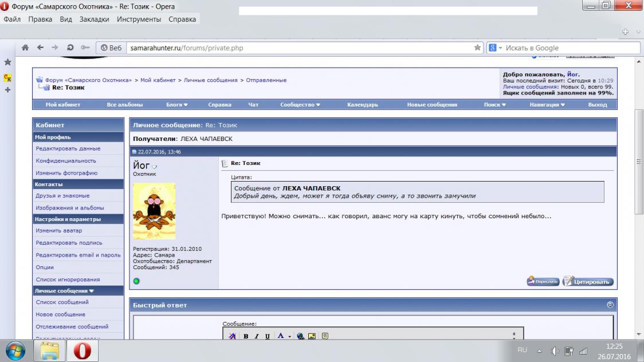The width and height of the screenshot is (644, 362).
Task: Click the insert image icon in editor
Action: coord(312,336)
